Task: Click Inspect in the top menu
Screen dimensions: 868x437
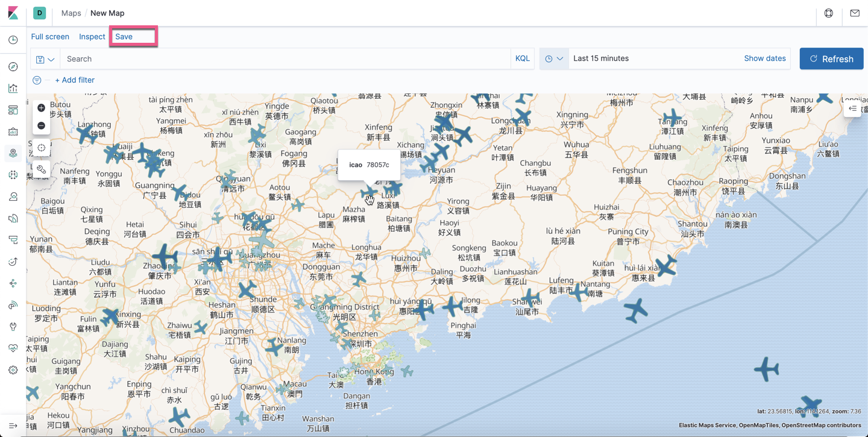Action: 92,37
